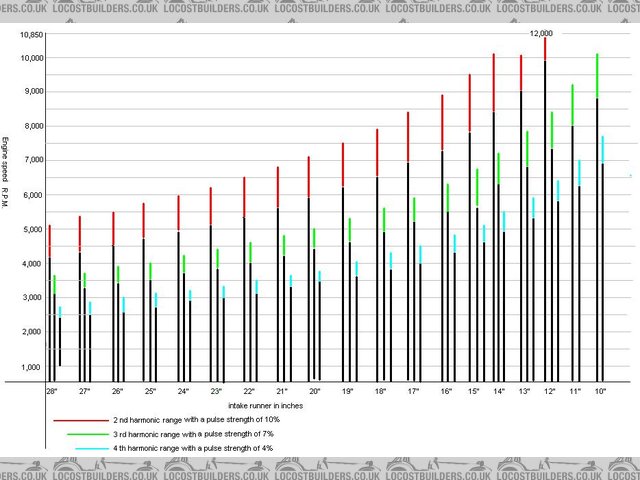The height and width of the screenshot is (480, 640).
Task: Click the 5,000 RPM y-axis label
Action: click(32, 229)
